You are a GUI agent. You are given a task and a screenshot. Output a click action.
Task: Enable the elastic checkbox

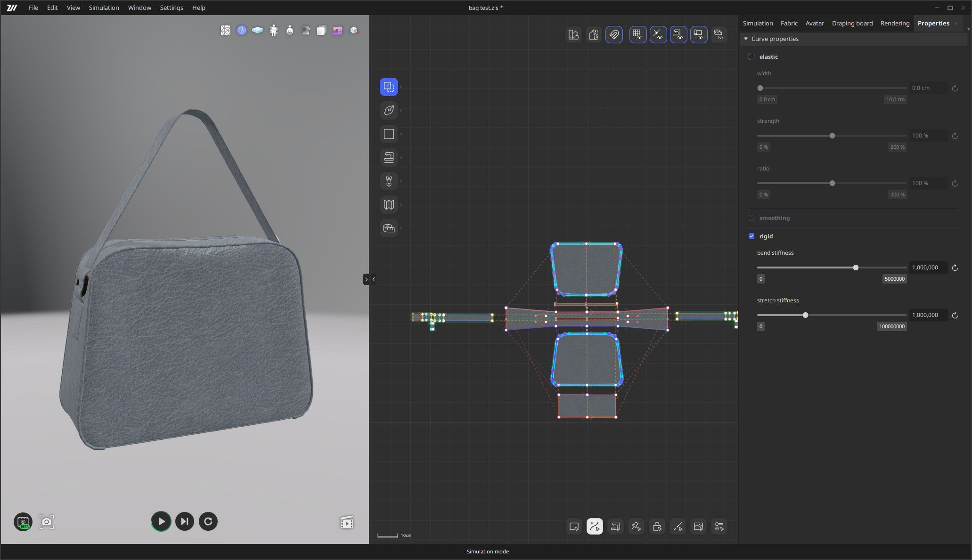[x=751, y=57]
